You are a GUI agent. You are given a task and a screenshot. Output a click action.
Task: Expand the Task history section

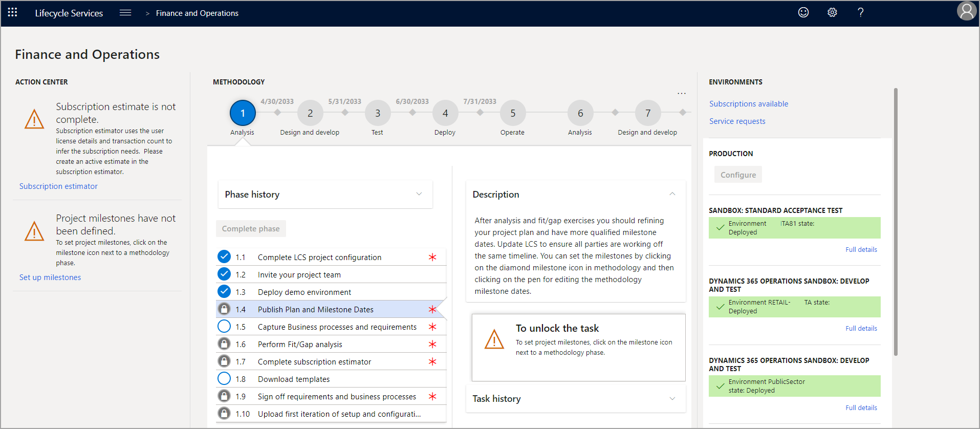tap(576, 399)
